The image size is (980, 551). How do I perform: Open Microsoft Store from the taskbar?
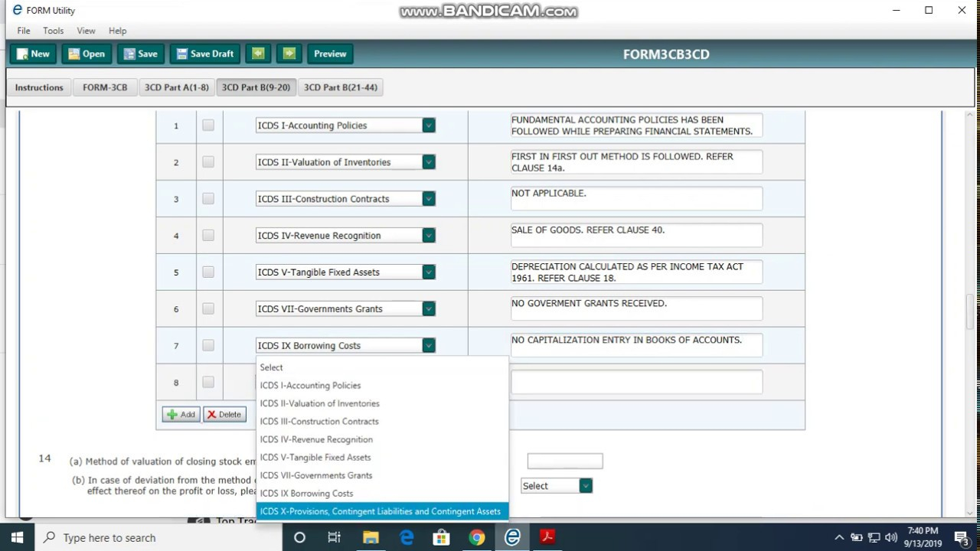[x=441, y=537]
